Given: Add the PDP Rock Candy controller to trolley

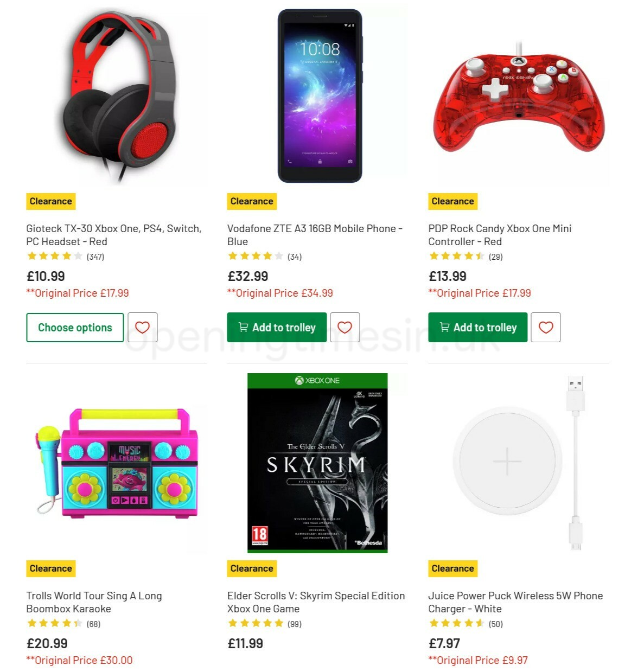Looking at the screenshot, I should [x=477, y=327].
